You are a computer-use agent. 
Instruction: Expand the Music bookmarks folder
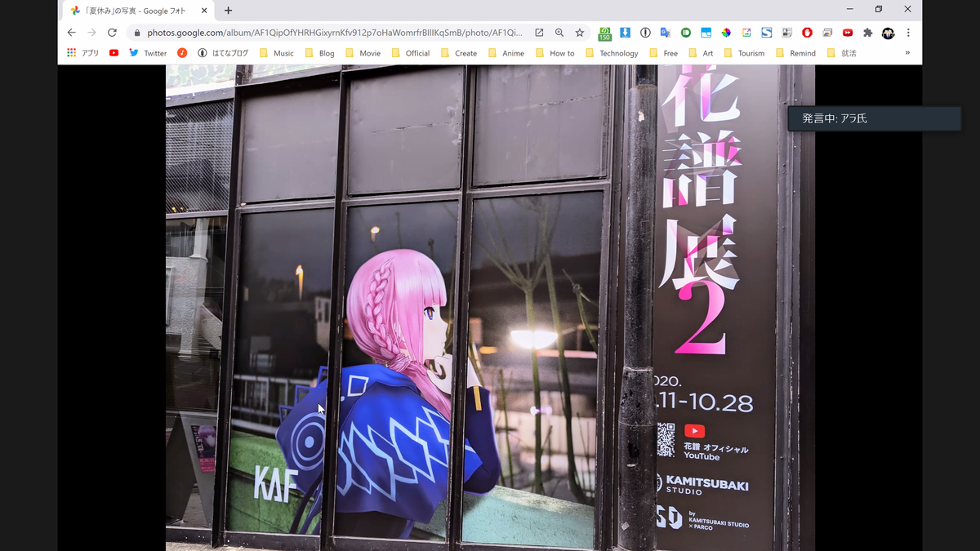(x=276, y=53)
